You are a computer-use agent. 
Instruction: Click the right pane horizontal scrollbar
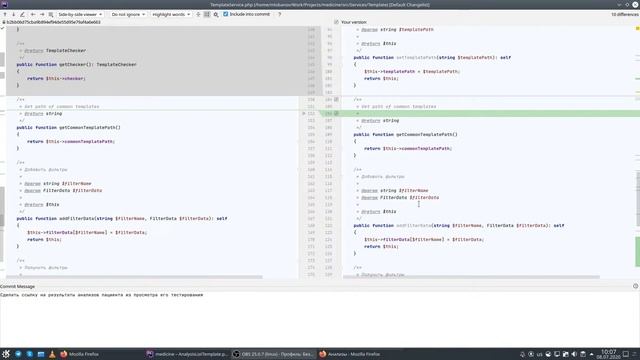(x=471, y=277)
